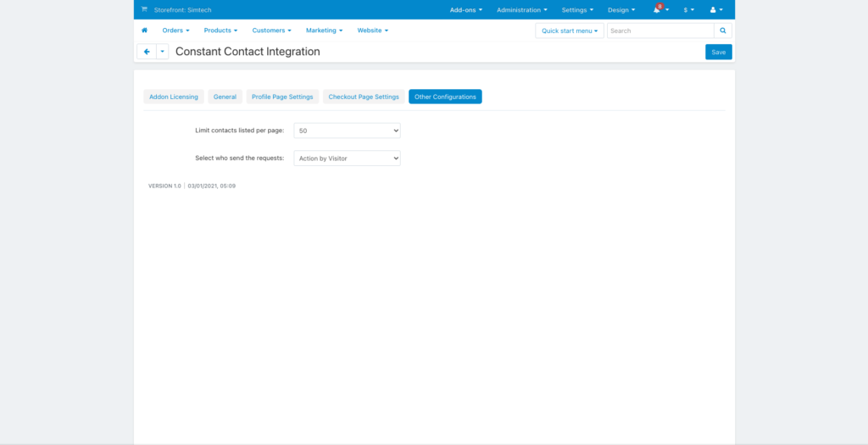Click the storefront cart icon
Viewport: 868px width, 445px height.
tap(144, 10)
